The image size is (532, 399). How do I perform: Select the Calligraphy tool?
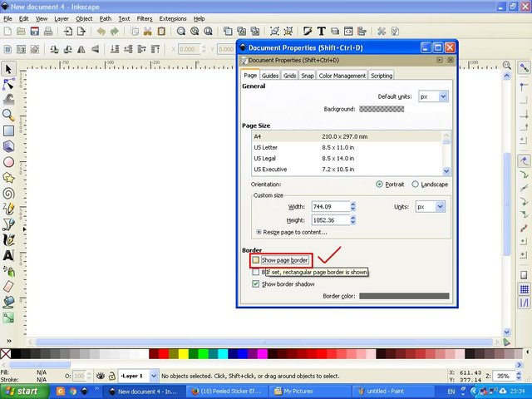pyautogui.click(x=8, y=240)
